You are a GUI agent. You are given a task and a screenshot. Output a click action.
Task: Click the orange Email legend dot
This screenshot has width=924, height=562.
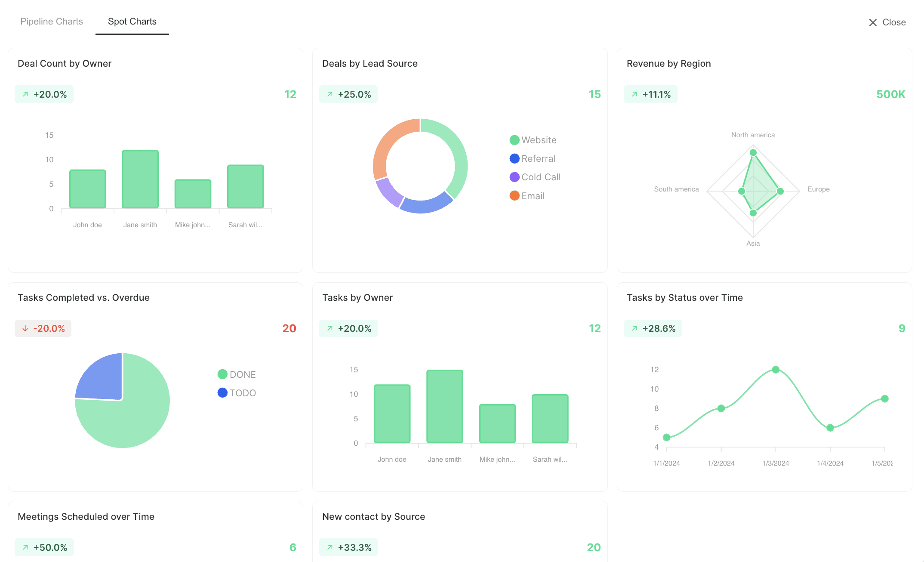pyautogui.click(x=514, y=196)
